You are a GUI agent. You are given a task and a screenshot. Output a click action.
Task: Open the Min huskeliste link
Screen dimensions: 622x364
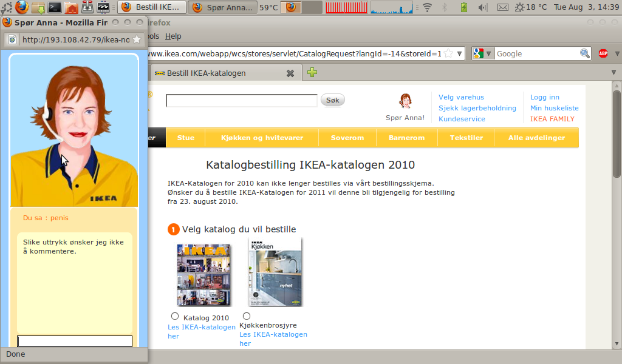point(554,108)
